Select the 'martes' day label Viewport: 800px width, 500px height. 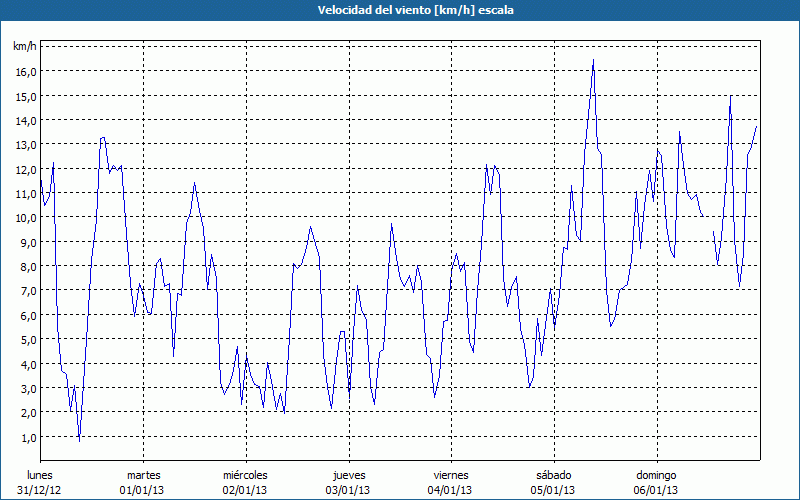[144, 475]
